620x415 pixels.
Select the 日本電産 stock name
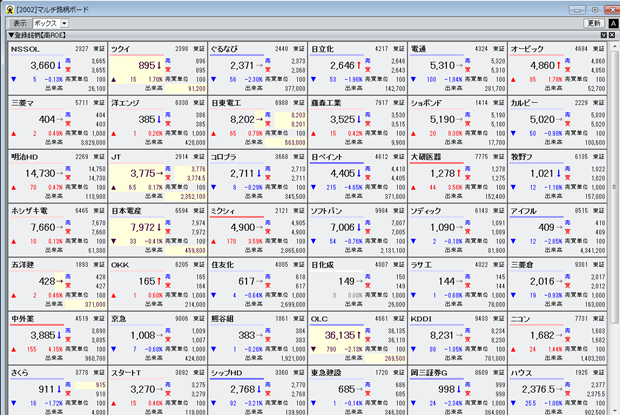pyautogui.click(x=126, y=211)
